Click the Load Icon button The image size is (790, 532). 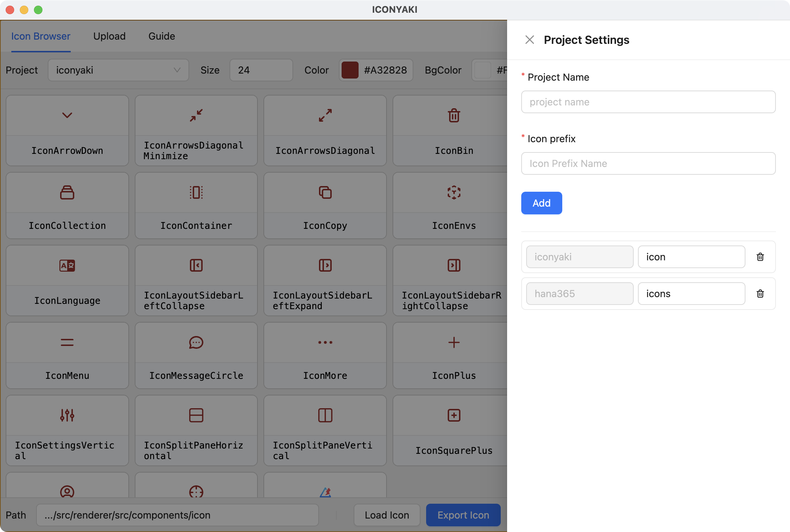click(x=387, y=515)
